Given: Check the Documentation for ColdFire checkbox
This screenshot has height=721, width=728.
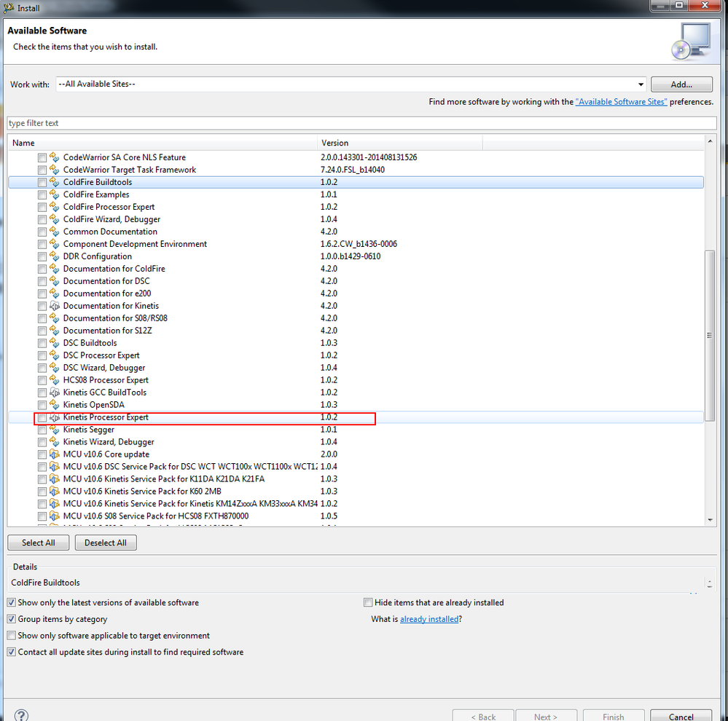Looking at the screenshot, I should pos(42,269).
